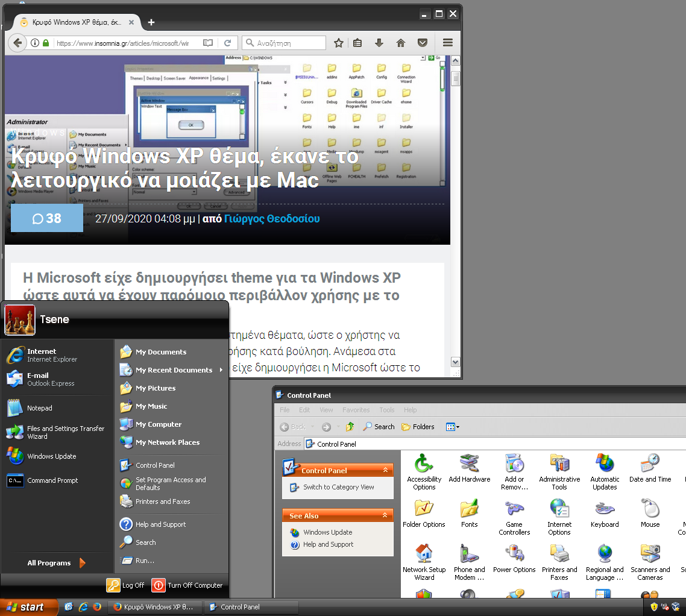Image resolution: width=686 pixels, height=616 pixels.
Task: Open the Views dropdown in Control Panel toolbar
Action: 452,427
